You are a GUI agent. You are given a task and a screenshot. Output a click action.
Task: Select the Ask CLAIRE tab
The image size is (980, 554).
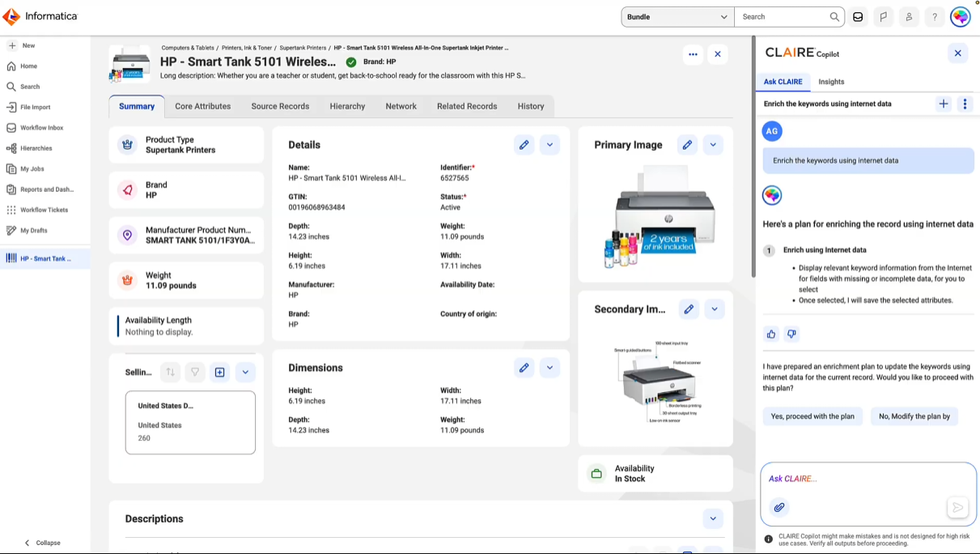pyautogui.click(x=783, y=82)
